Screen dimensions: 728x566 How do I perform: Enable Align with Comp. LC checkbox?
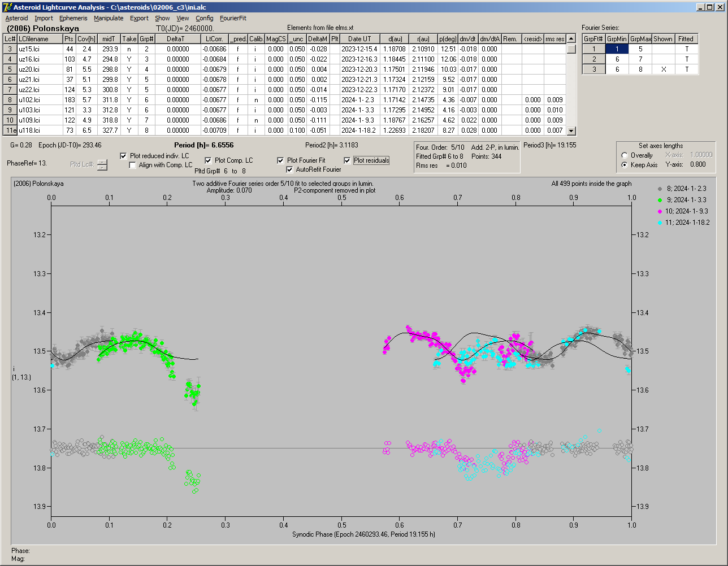pos(133,165)
